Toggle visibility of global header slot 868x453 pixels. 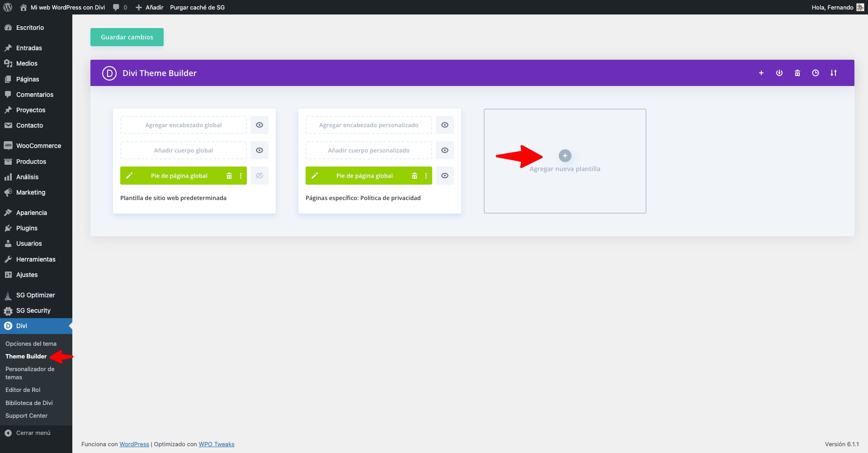[259, 125]
